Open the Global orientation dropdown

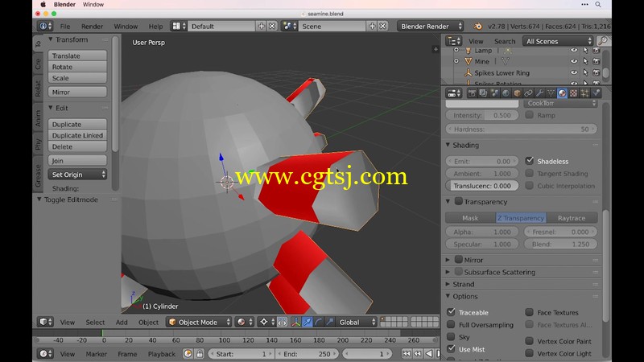(357, 323)
